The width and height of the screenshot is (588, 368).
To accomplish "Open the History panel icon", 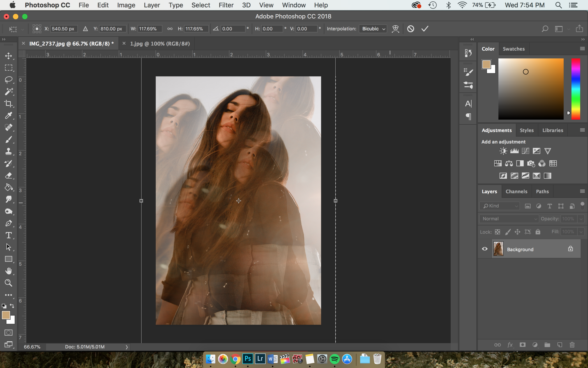I will 468,53.
